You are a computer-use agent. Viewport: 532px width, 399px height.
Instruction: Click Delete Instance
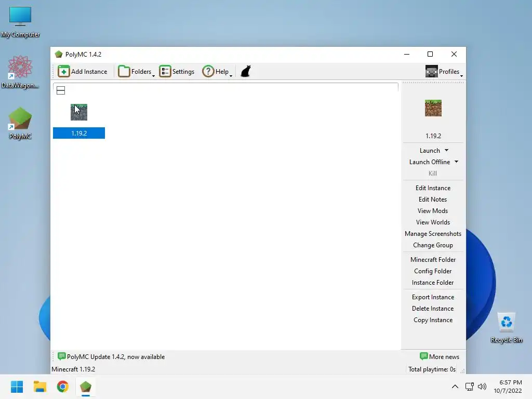pyautogui.click(x=433, y=309)
